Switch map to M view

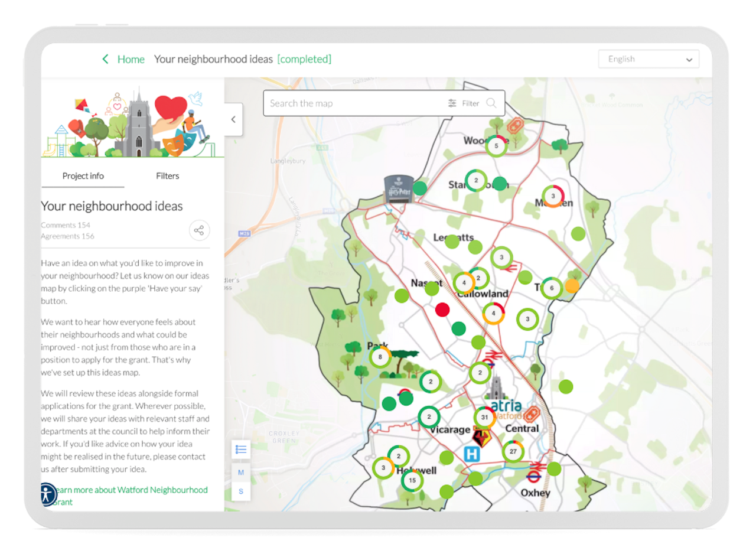click(241, 473)
